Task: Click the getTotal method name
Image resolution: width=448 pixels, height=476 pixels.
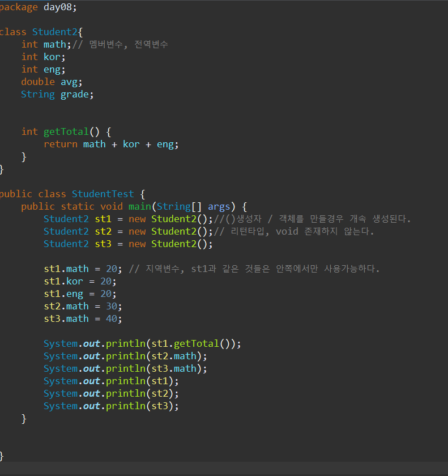Action: [66, 131]
